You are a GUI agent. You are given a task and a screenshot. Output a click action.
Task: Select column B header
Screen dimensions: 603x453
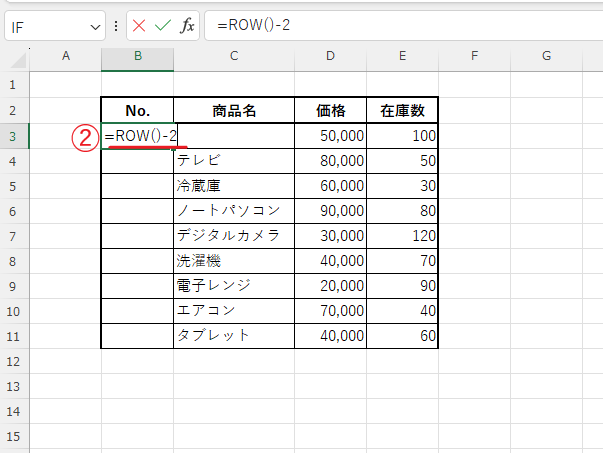point(138,56)
